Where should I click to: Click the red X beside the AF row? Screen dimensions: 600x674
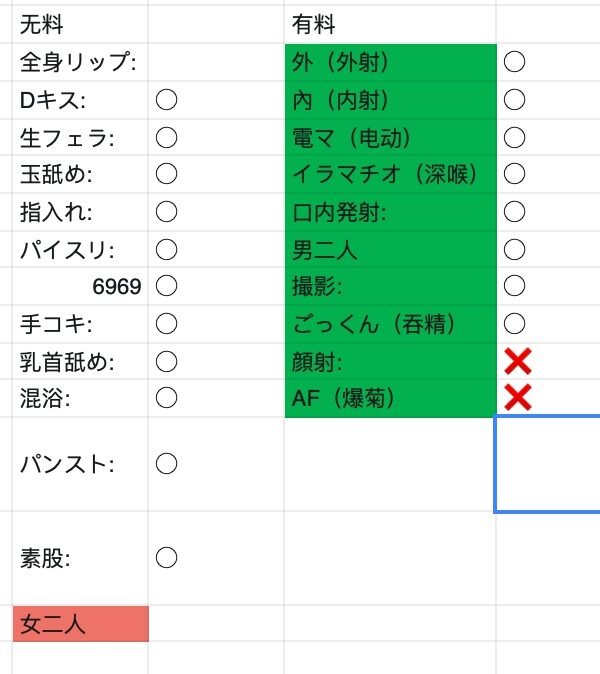(x=517, y=398)
